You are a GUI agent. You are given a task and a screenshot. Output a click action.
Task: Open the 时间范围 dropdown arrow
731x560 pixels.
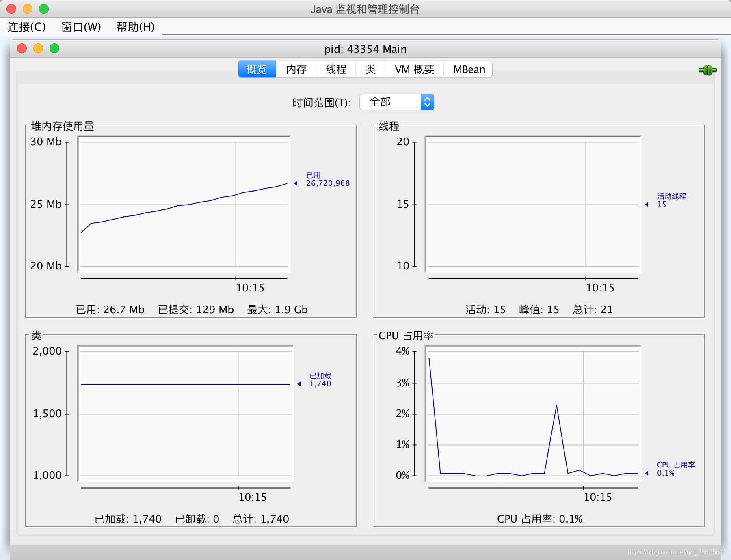pyautogui.click(x=427, y=102)
